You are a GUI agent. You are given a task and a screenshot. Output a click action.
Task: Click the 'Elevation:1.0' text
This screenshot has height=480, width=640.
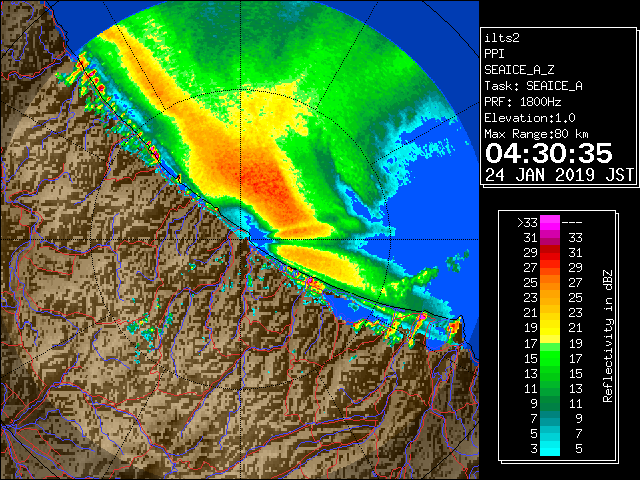click(x=530, y=118)
